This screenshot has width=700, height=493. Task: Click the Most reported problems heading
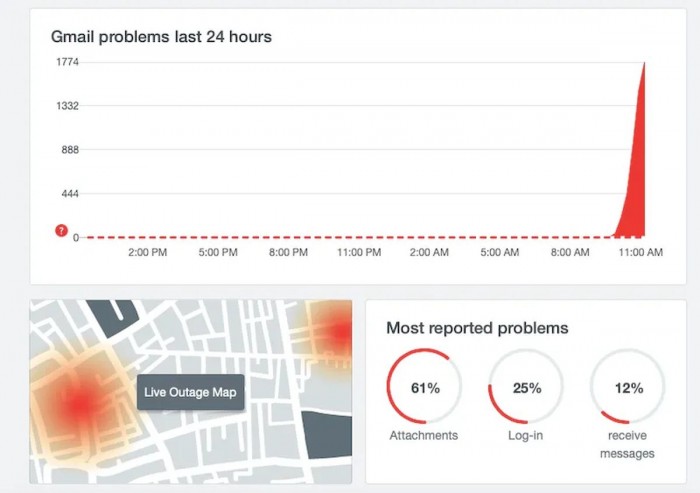(477, 328)
